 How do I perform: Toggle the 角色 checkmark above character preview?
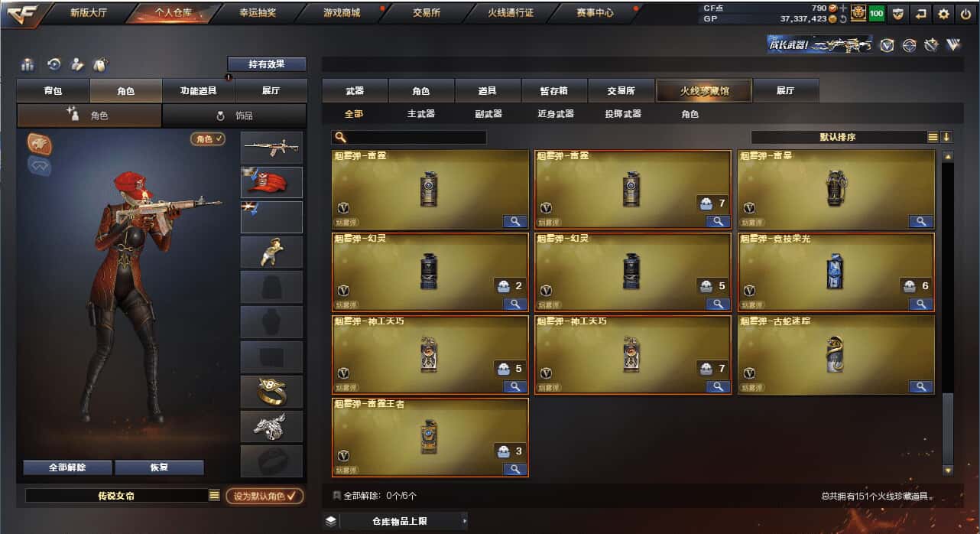(208, 138)
